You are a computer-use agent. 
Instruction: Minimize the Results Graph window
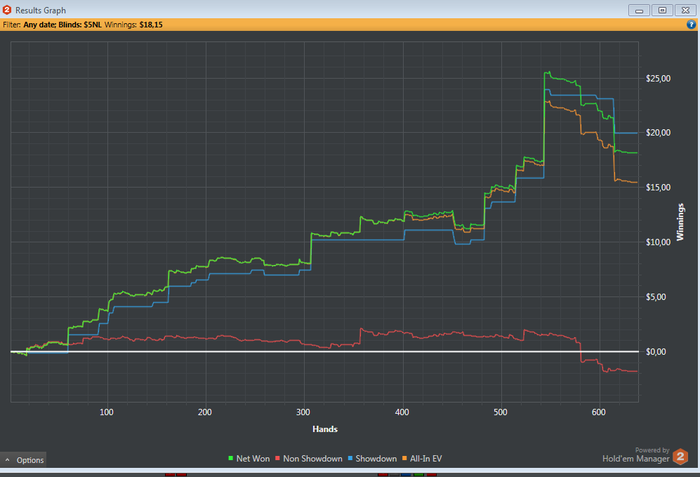(x=639, y=10)
